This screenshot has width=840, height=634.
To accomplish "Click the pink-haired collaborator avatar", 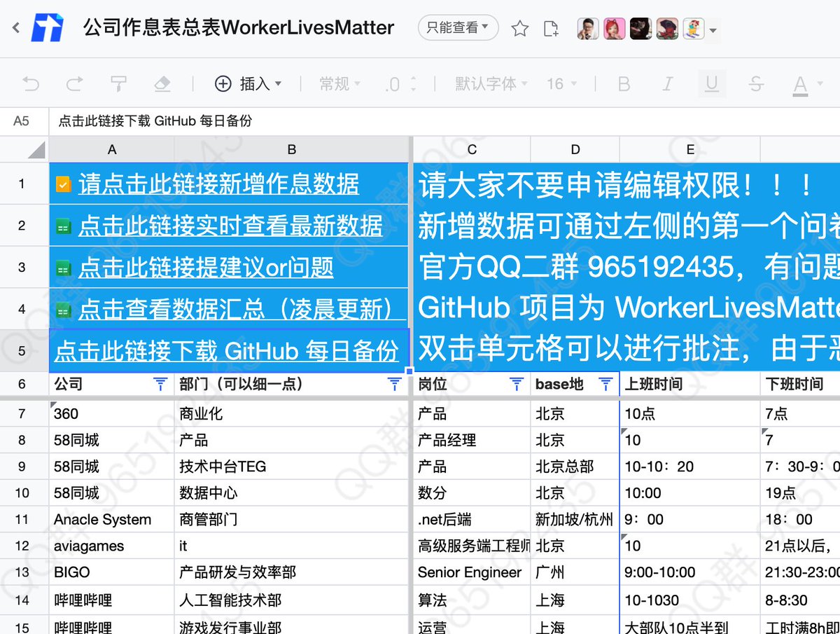I will tap(614, 29).
